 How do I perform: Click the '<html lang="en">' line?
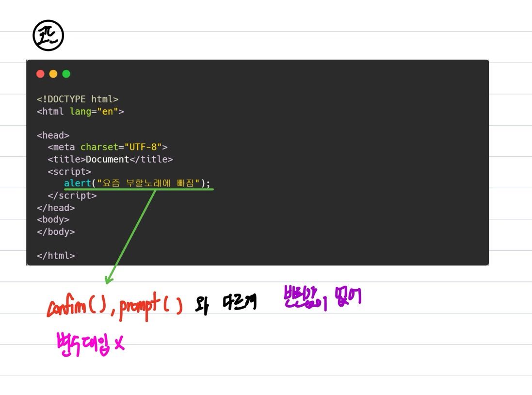[81, 112]
